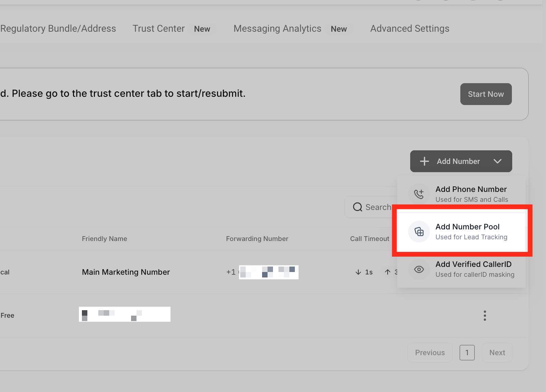Switch to the Trust Center tab
Screen dimensions: 546x392
[159, 29]
